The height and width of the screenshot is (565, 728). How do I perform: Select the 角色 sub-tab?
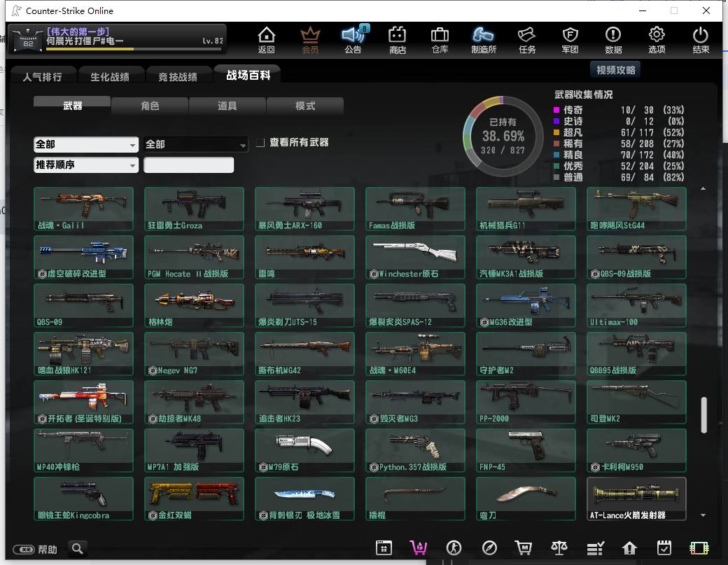pos(150,106)
